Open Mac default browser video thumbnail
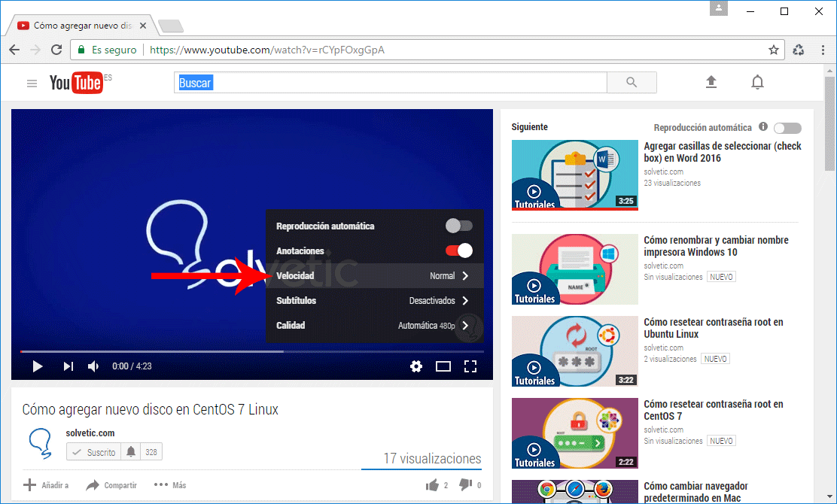Image resolution: width=837 pixels, height=504 pixels. (575, 492)
